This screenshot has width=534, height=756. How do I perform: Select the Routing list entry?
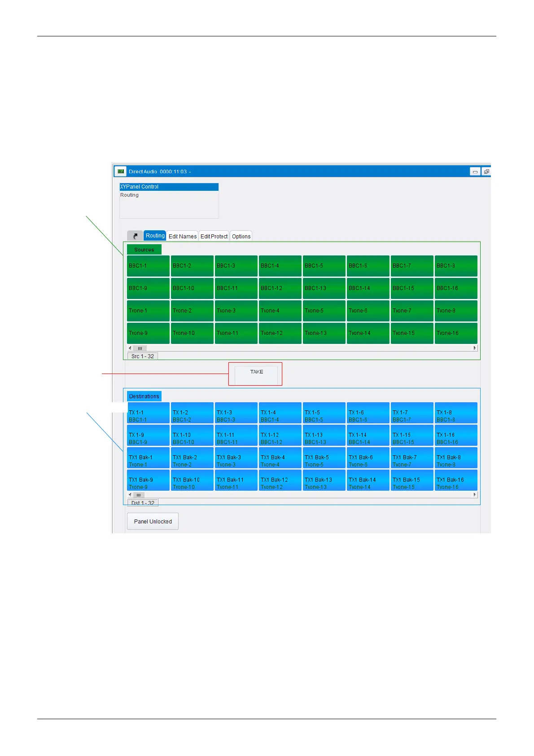pos(169,195)
